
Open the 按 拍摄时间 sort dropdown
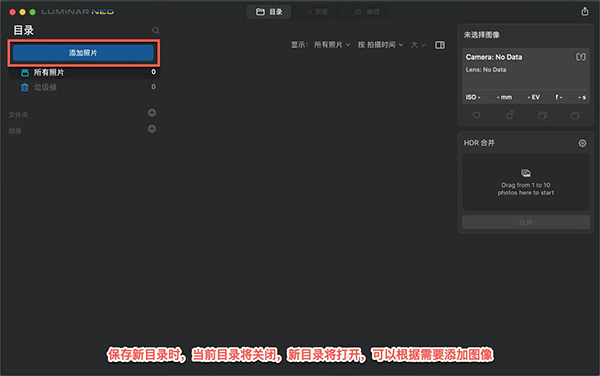click(380, 45)
